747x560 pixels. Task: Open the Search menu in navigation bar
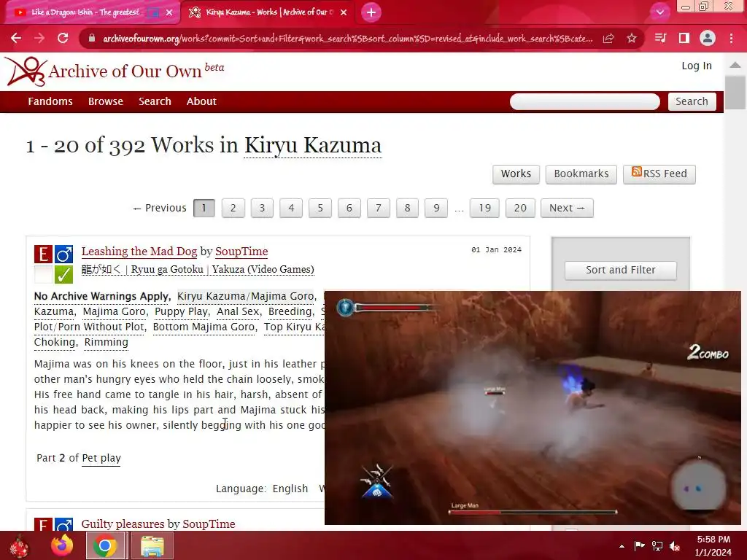point(155,101)
